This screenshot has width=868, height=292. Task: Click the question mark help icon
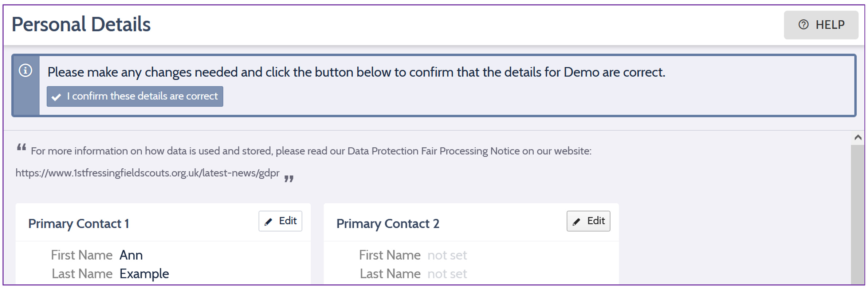(803, 25)
